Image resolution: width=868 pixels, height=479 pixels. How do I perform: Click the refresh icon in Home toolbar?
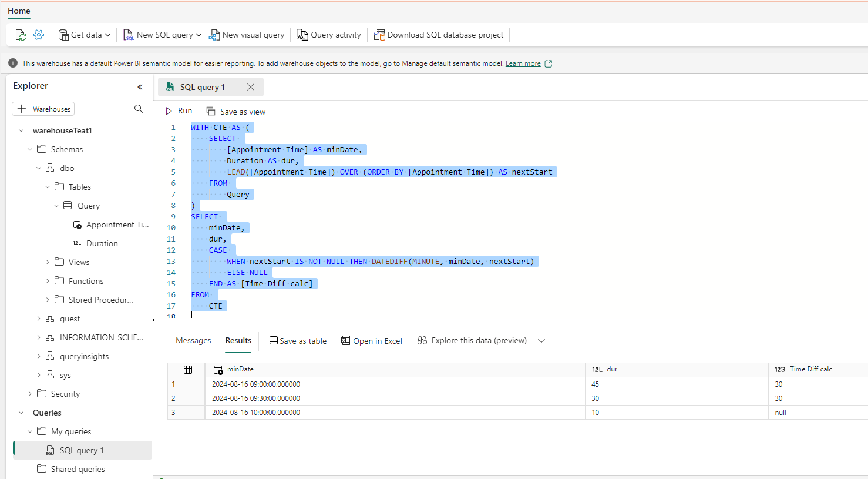[x=21, y=35]
